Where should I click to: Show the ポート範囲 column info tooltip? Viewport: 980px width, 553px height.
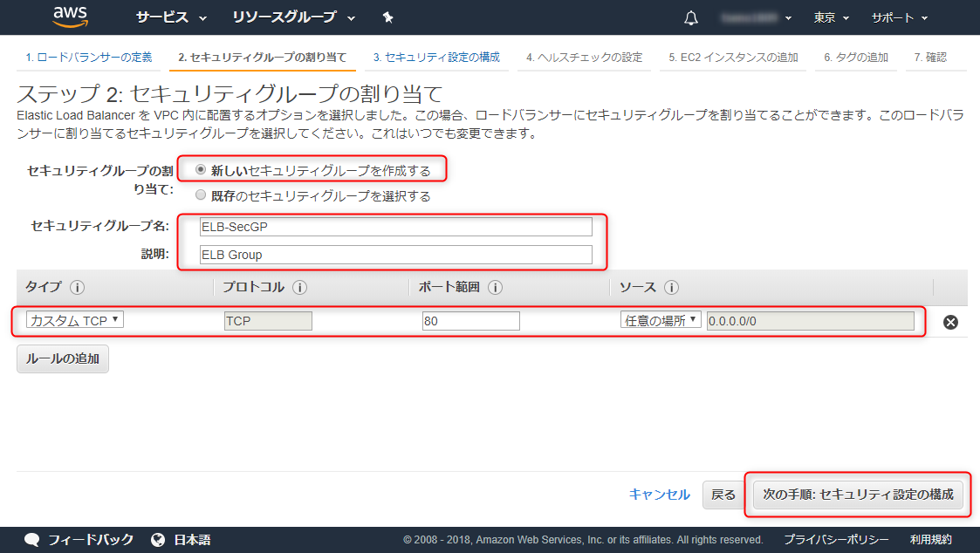pyautogui.click(x=496, y=287)
